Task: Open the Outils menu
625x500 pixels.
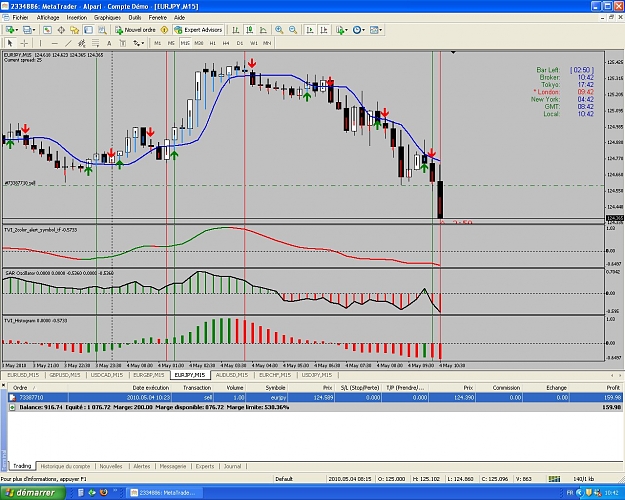Action: click(135, 18)
